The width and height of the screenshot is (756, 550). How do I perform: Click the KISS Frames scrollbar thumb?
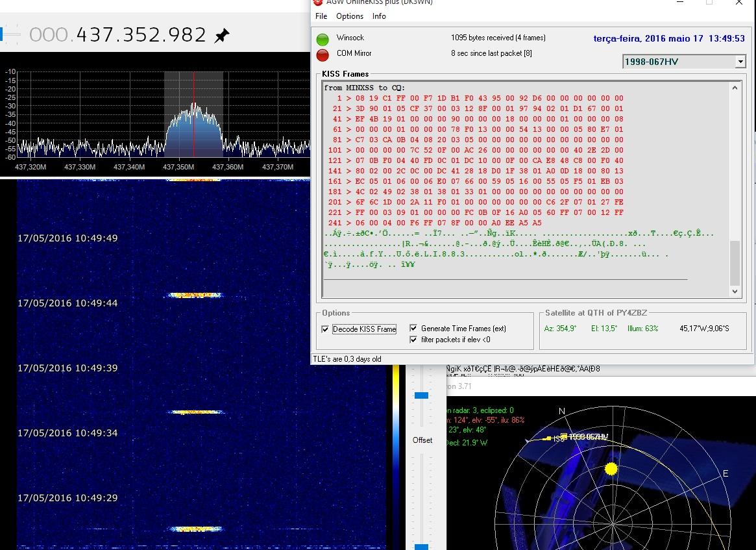(735, 263)
